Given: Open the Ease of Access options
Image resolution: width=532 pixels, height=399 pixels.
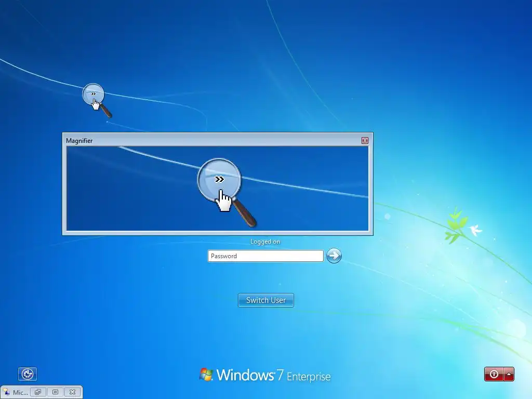Looking at the screenshot, I should 28,374.
